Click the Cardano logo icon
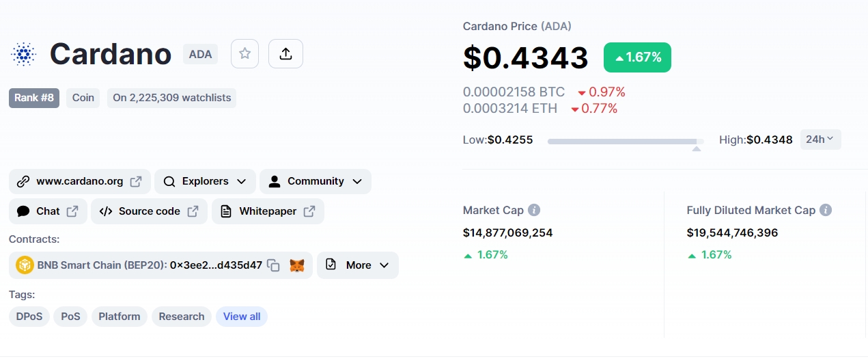868x359 pixels. pos(24,54)
